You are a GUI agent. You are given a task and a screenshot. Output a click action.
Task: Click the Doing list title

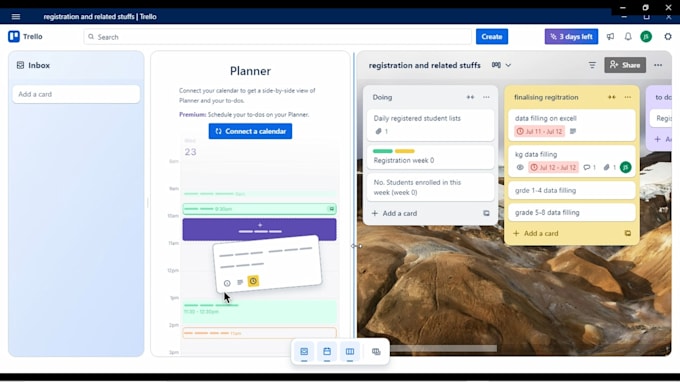click(x=382, y=97)
